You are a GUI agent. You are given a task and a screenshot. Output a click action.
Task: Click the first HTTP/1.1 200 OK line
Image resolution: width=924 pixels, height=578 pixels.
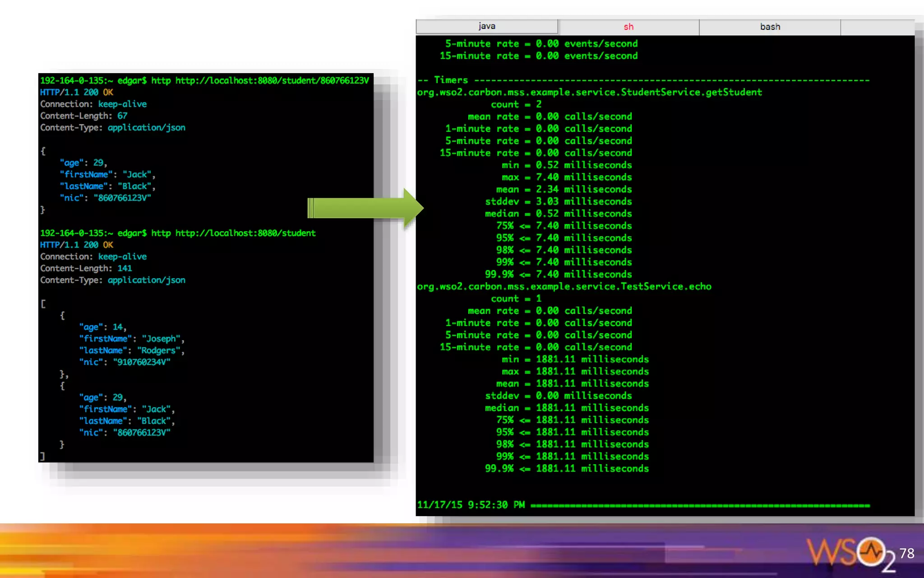76,93
